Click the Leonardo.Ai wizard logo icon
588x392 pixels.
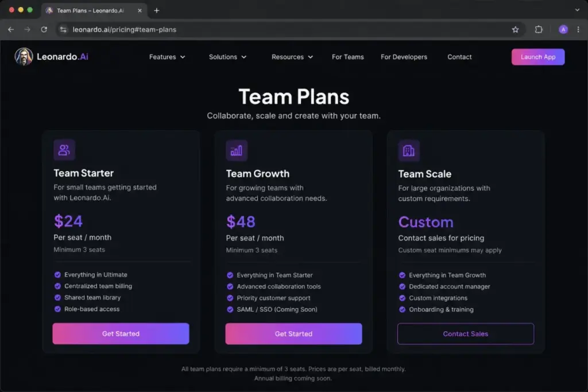24,57
